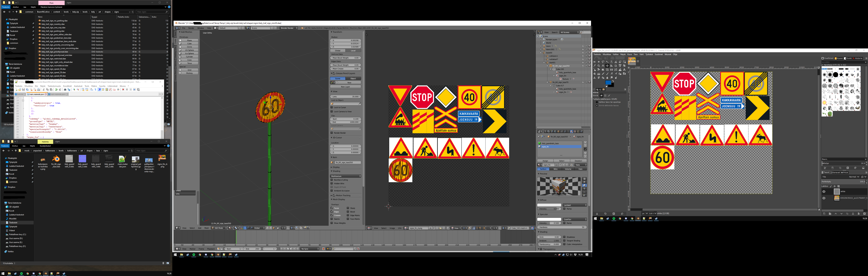Hide fin_60_sign_taza350 in Blender outliner
This screenshot has height=276, width=868.
coord(583,66)
